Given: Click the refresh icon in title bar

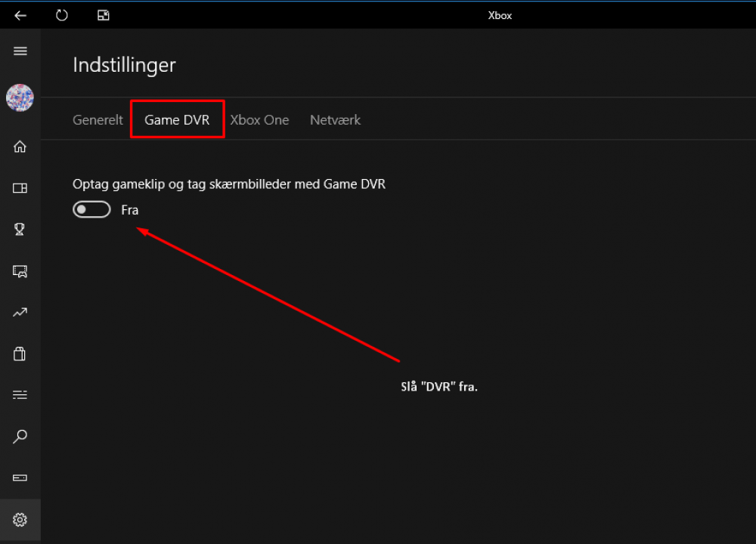Looking at the screenshot, I should click(x=62, y=15).
